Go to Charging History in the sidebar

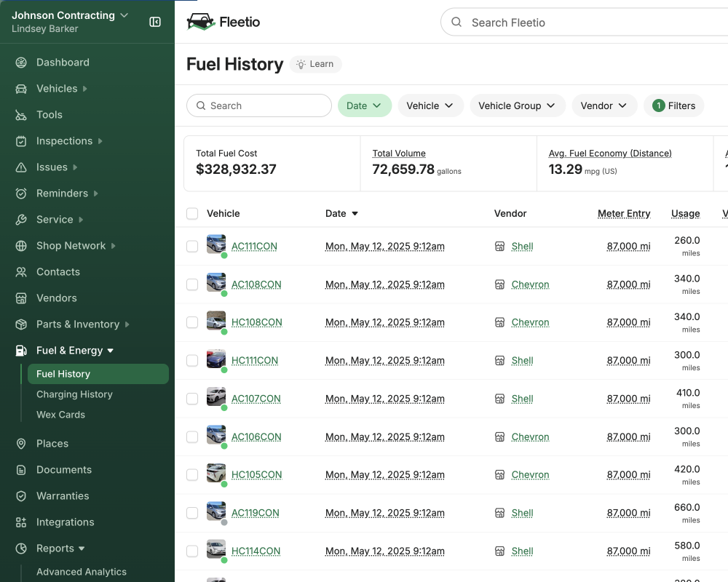tap(74, 394)
